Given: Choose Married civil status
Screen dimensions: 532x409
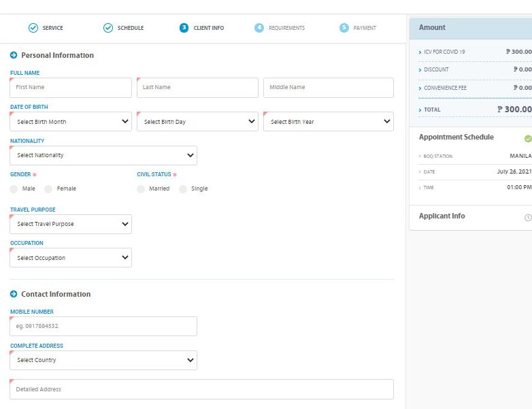Looking at the screenshot, I should [141, 189].
